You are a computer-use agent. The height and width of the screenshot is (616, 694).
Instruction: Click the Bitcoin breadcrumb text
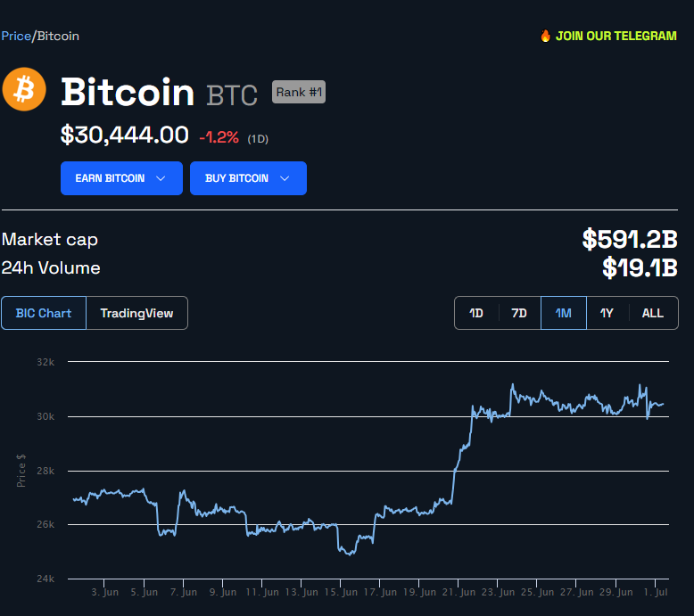click(58, 36)
